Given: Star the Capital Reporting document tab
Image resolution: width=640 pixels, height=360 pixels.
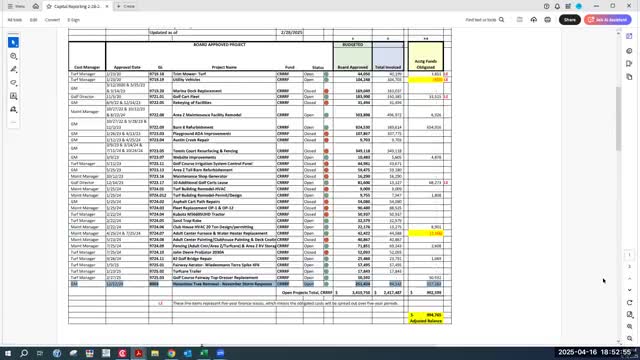Looking at the screenshot, I should tap(49, 7).
